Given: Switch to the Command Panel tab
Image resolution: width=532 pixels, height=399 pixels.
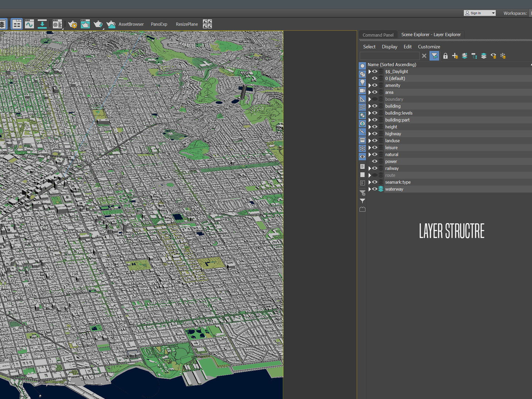Looking at the screenshot, I should click(378, 34).
